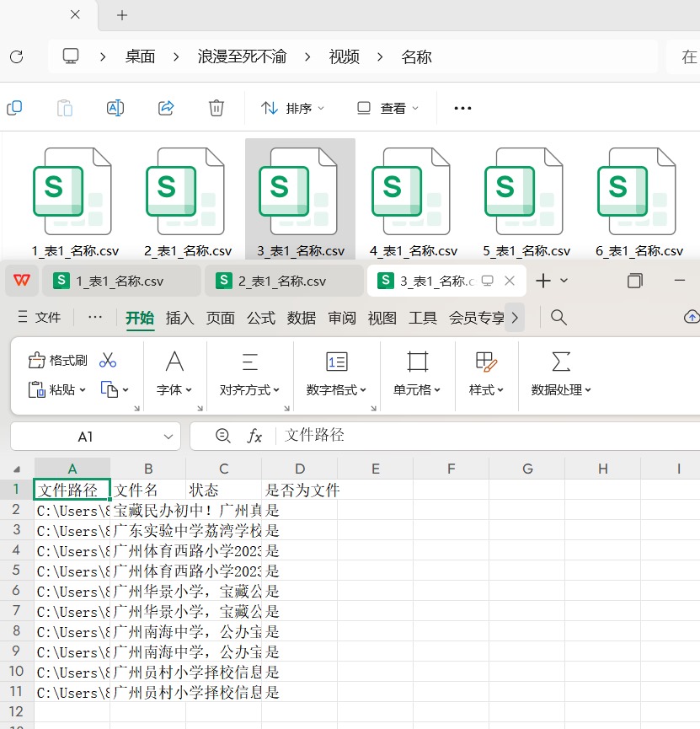Select the file 6_表1_名称.csv
700x729 pixels.
[639, 201]
